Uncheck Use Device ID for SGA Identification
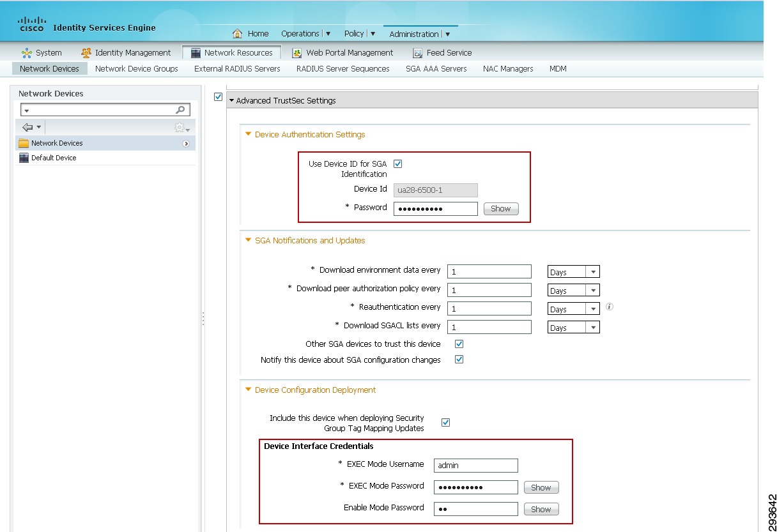777x532 pixels. [x=398, y=164]
